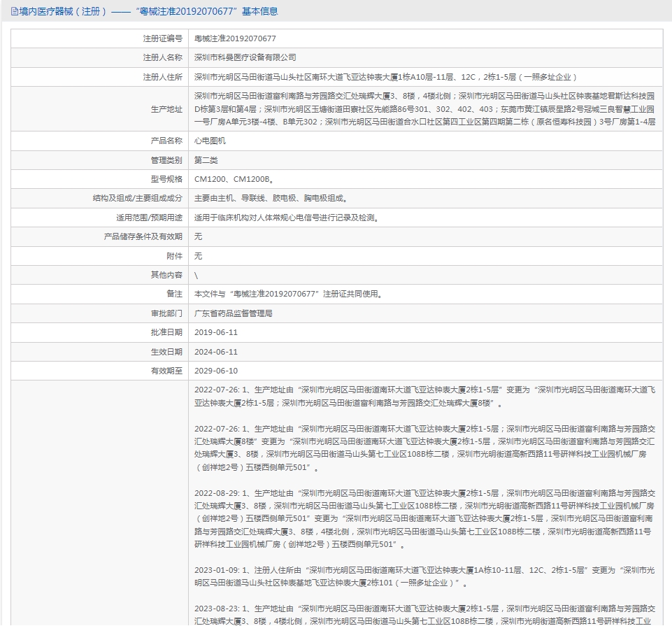
Task: Select the value 广东省药品监督管理局
Action: (x=233, y=313)
